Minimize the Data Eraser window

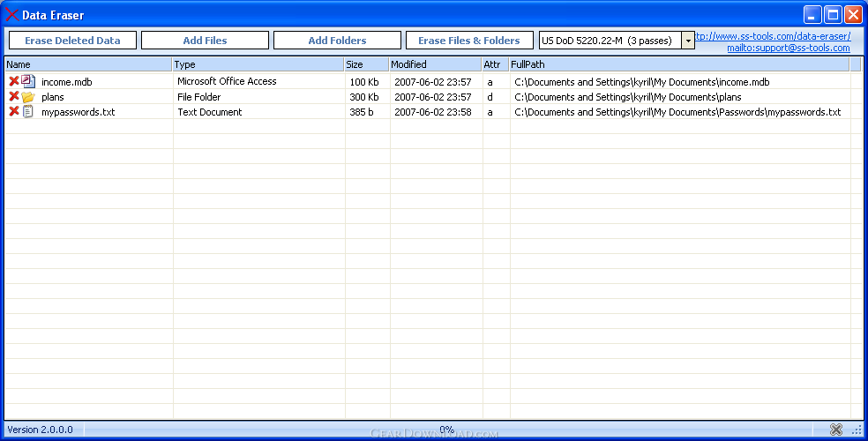(812, 14)
